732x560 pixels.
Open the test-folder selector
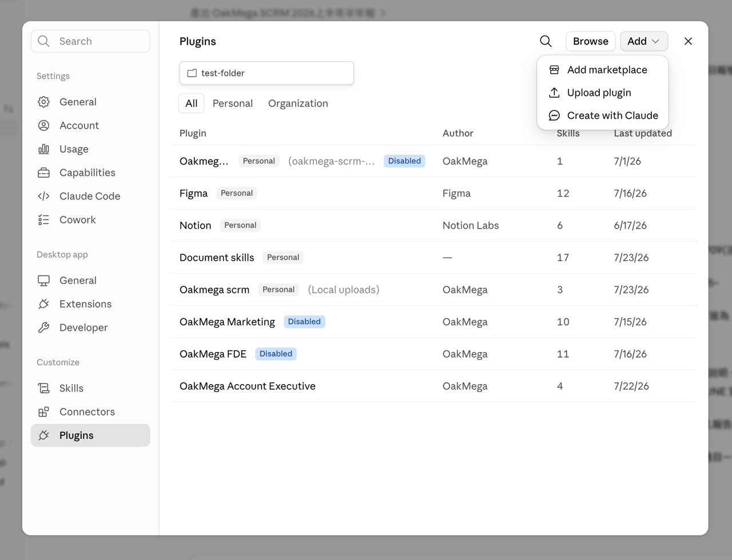tap(266, 73)
